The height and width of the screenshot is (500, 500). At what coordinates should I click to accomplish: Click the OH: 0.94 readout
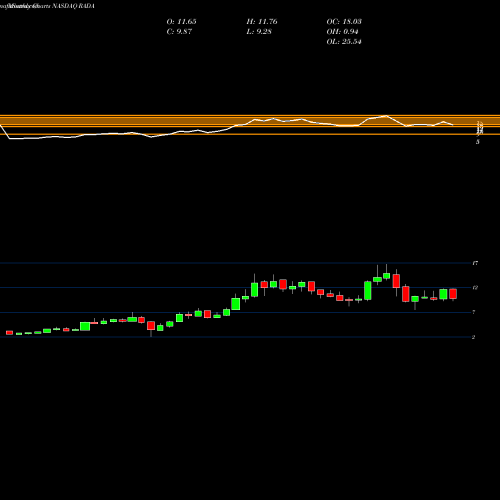pos(343,32)
